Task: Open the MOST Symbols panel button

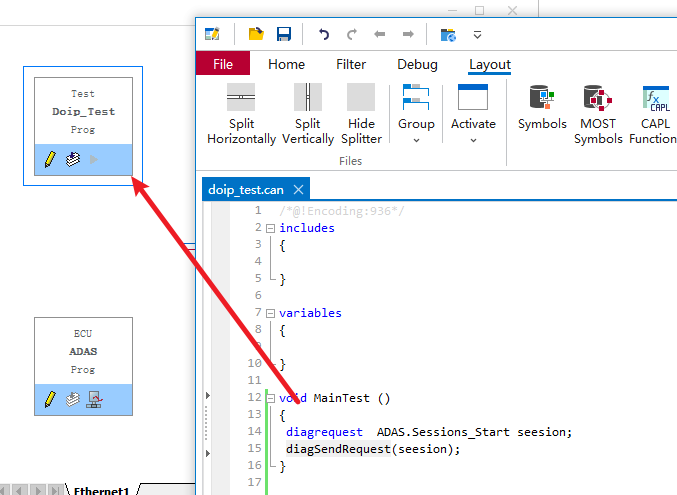Action: click(598, 114)
